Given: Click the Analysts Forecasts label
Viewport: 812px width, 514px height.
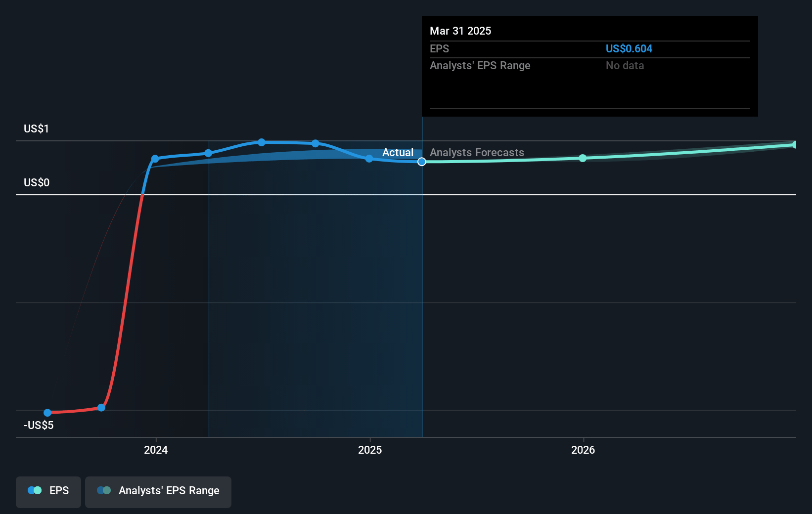Looking at the screenshot, I should tap(477, 152).
